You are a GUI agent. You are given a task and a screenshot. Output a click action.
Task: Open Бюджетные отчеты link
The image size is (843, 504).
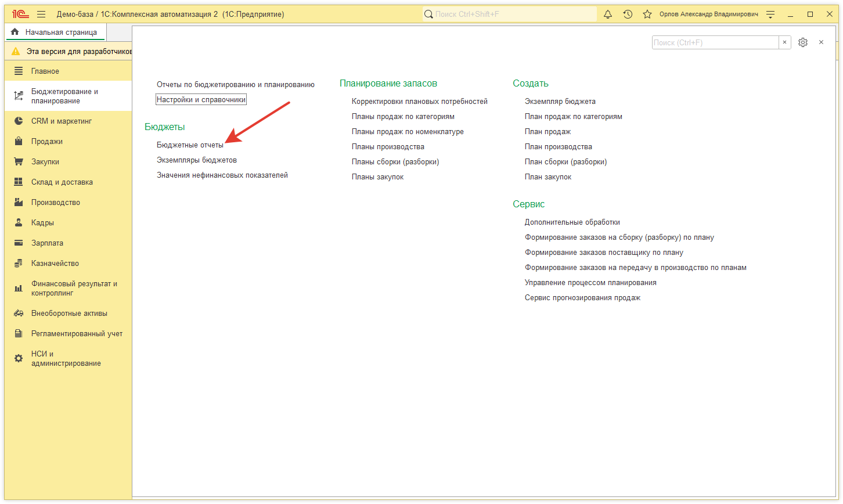pyautogui.click(x=190, y=145)
